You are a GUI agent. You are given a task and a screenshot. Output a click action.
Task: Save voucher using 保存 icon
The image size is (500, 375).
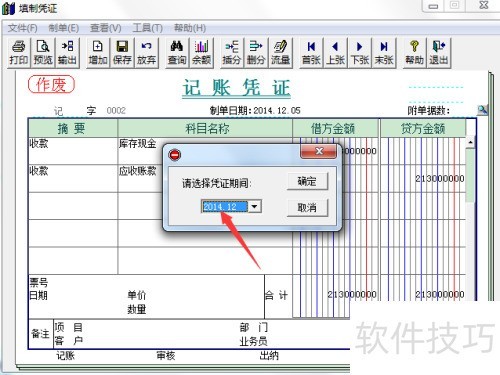click(x=122, y=53)
